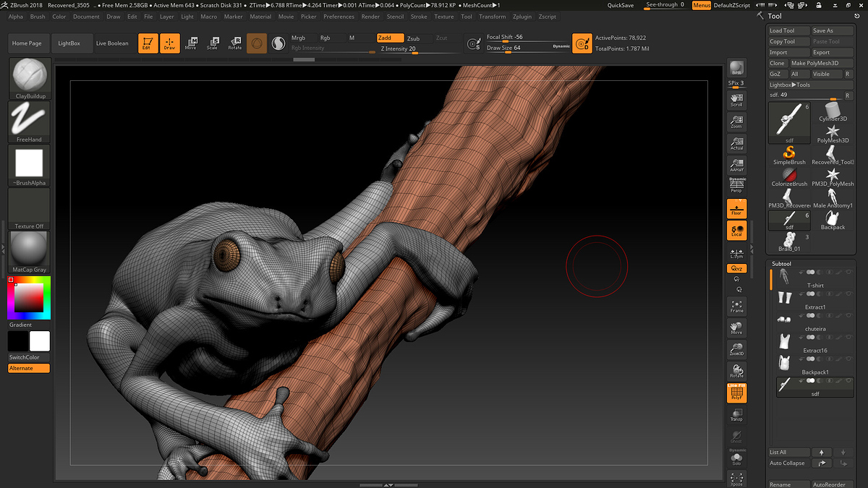Click the Home Page button
Viewport: 868px width, 488px height.
pos(27,43)
